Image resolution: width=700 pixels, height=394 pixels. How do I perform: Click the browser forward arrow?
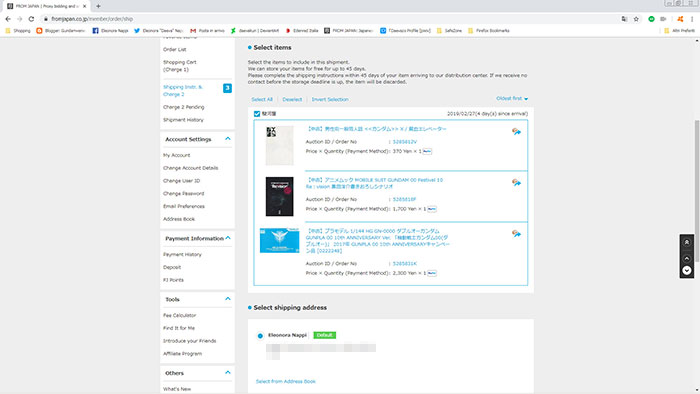click(x=20, y=19)
